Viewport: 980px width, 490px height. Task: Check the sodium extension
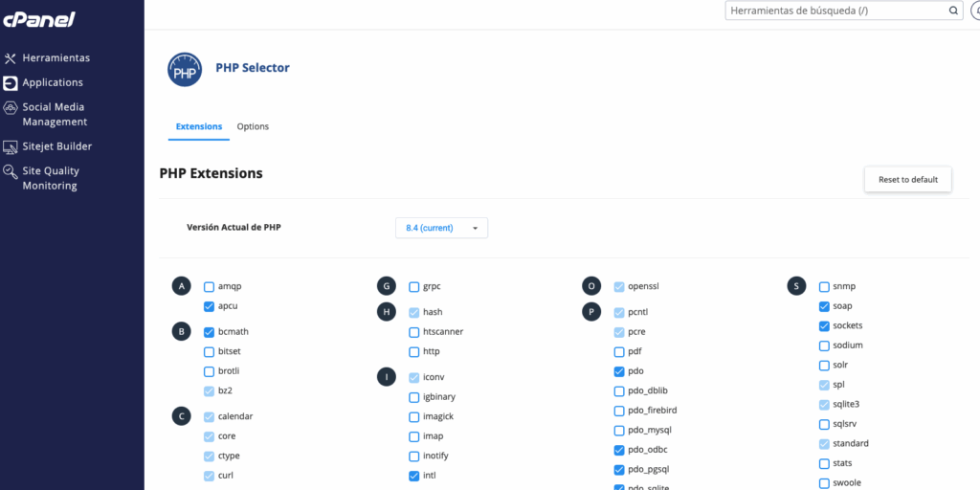[x=824, y=345]
